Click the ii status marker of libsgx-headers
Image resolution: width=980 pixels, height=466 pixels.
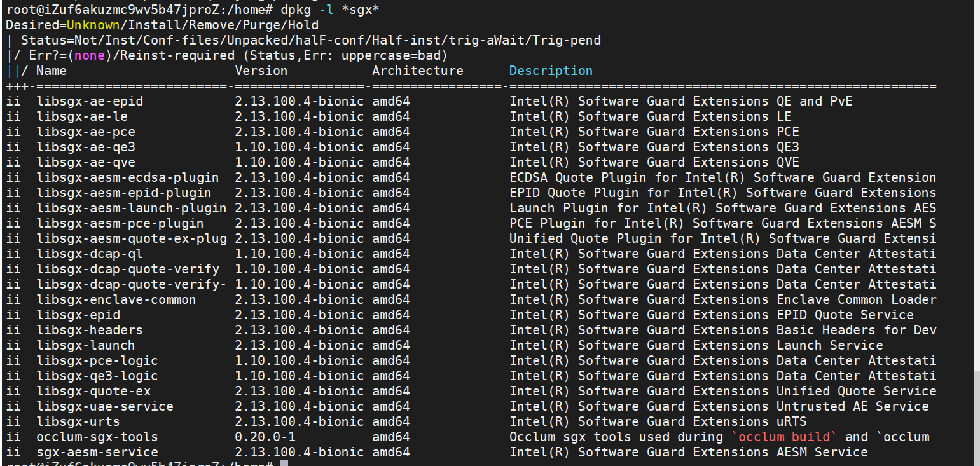[13, 330]
